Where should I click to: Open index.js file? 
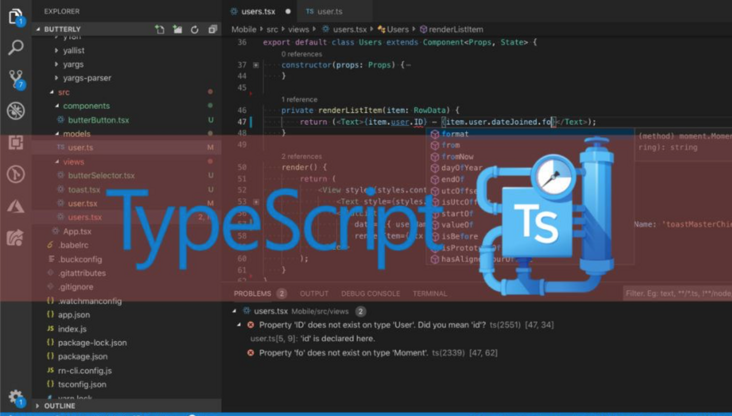tap(72, 329)
